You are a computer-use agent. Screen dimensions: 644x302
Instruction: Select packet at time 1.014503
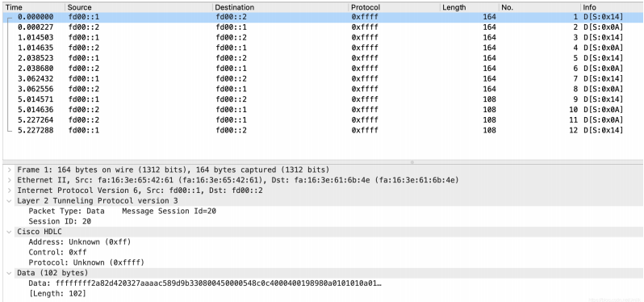click(323, 37)
